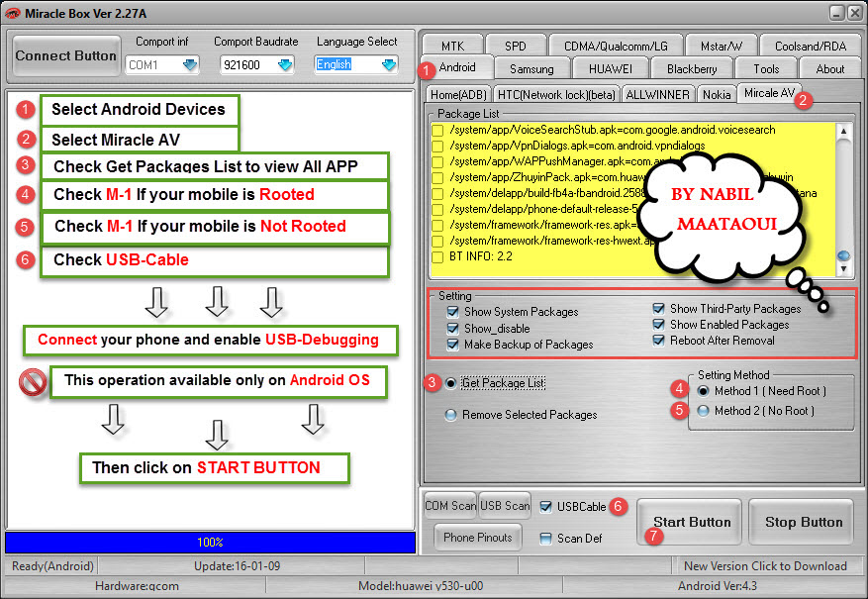The height and width of the screenshot is (599, 868).
Task: Open the Comport inf COM1 dropdown
Action: tap(189, 64)
